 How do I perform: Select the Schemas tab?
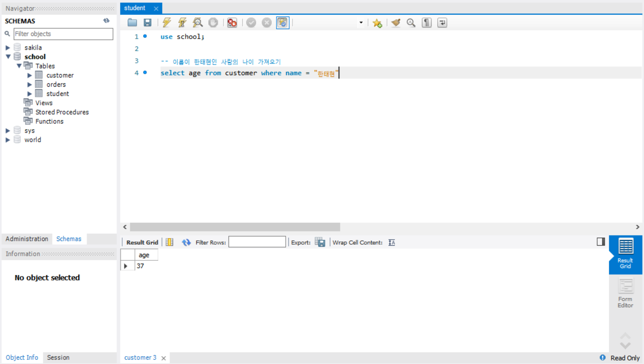69,239
